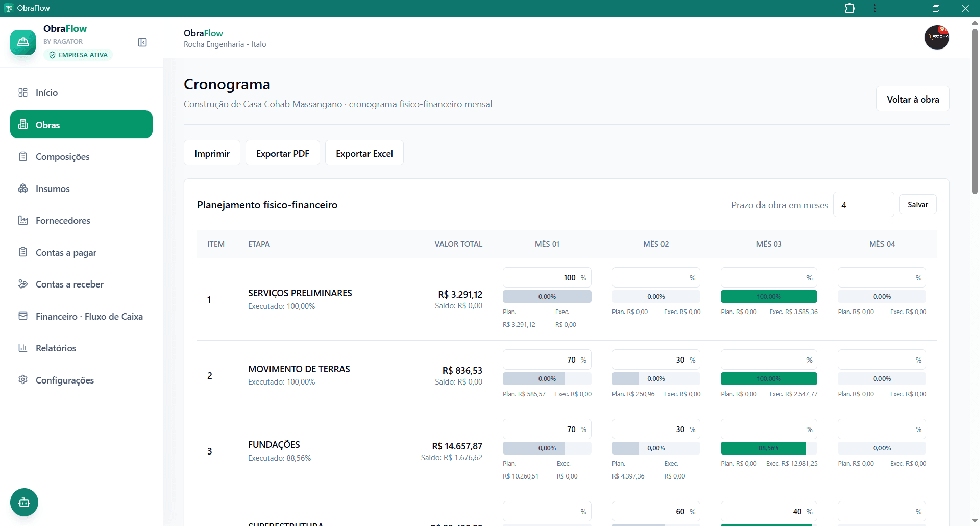This screenshot has height=526, width=980.
Task: Click Exportar Excel button
Action: pyautogui.click(x=364, y=153)
